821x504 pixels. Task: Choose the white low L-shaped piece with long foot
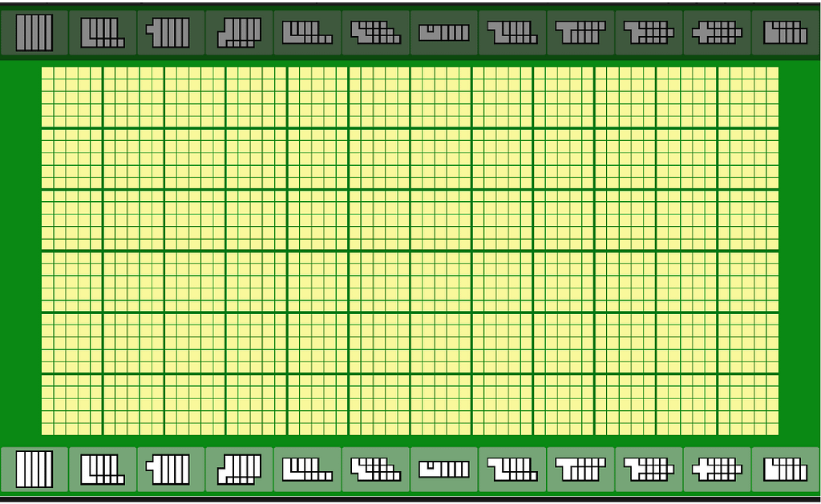pos(307,469)
